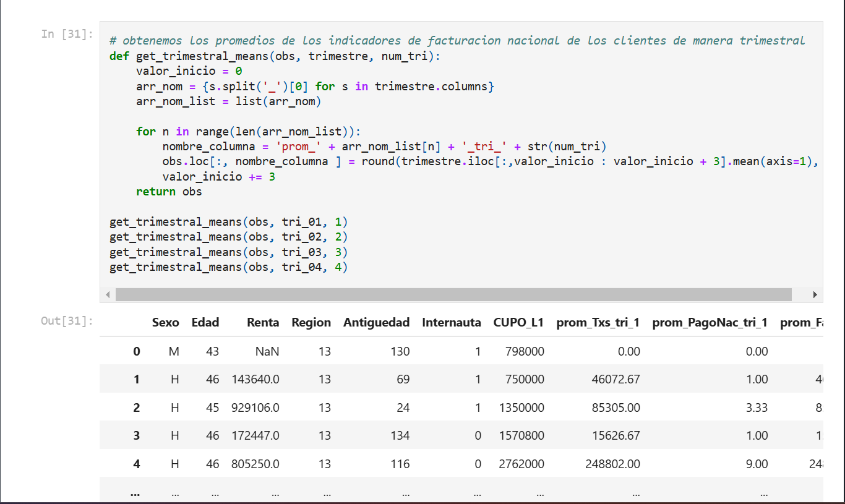Click the Region column header

click(311, 322)
